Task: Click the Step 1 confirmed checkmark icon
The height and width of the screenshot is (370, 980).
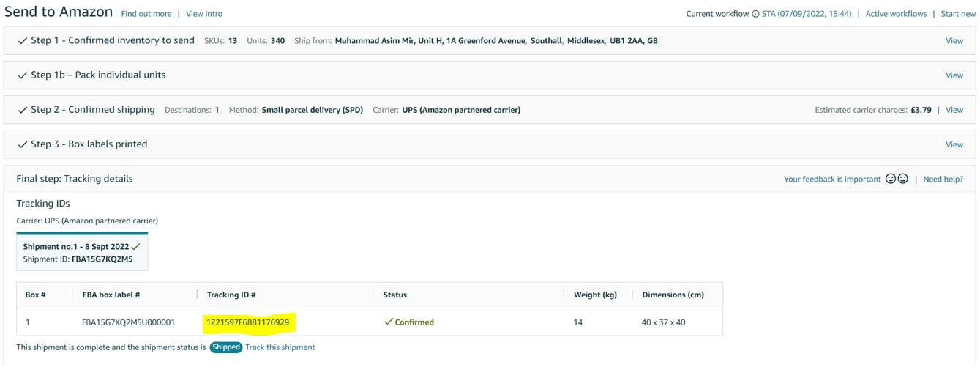Action: click(23, 41)
